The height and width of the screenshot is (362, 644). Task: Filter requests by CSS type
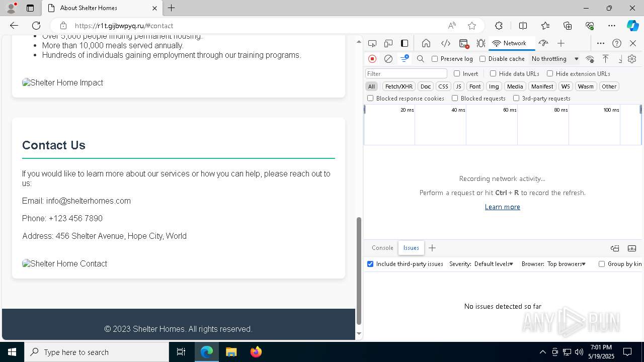coord(443,86)
